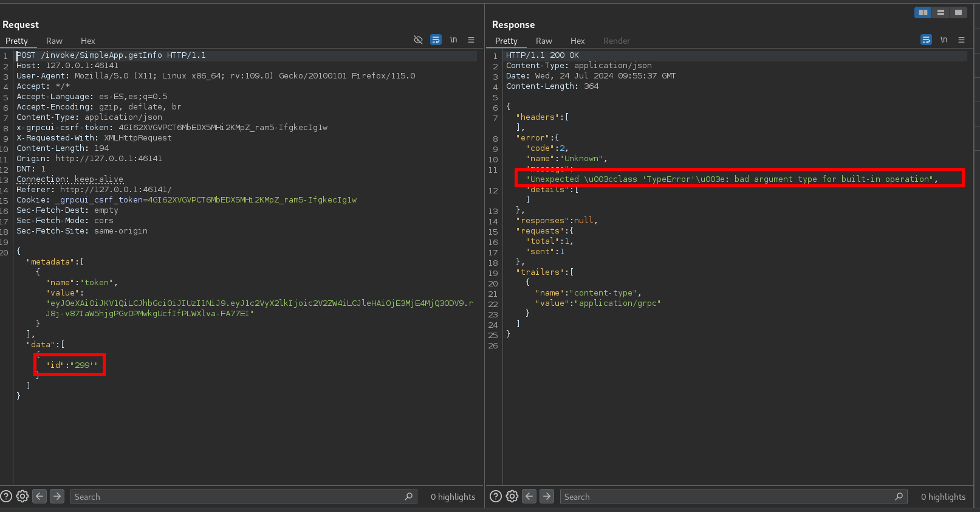This screenshot has height=512, width=980.
Task: Click the Response search input field
Action: pos(726,496)
